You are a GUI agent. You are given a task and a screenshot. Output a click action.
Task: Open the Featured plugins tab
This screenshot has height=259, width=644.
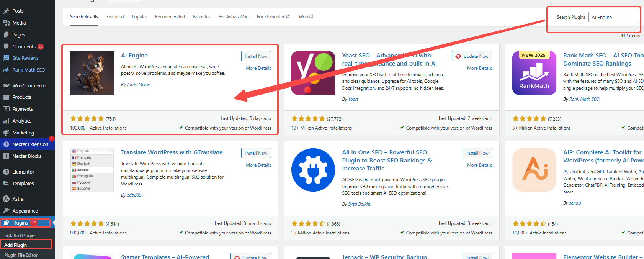click(x=115, y=16)
